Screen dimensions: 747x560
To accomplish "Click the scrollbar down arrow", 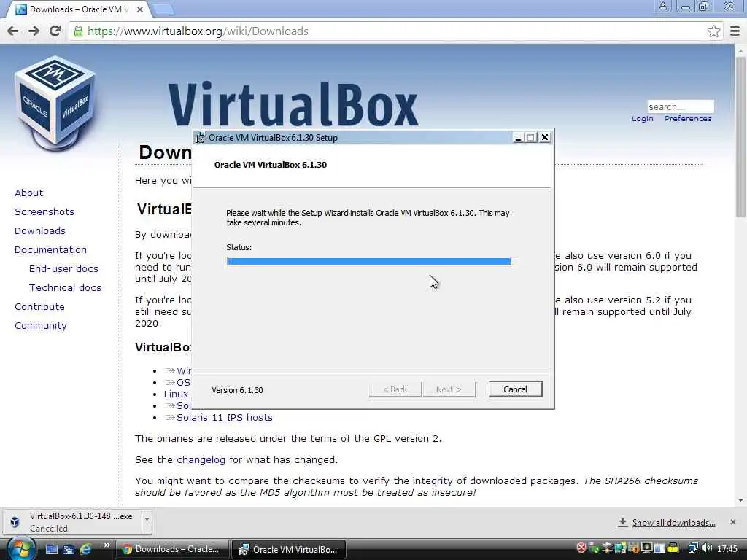I will point(740,500).
